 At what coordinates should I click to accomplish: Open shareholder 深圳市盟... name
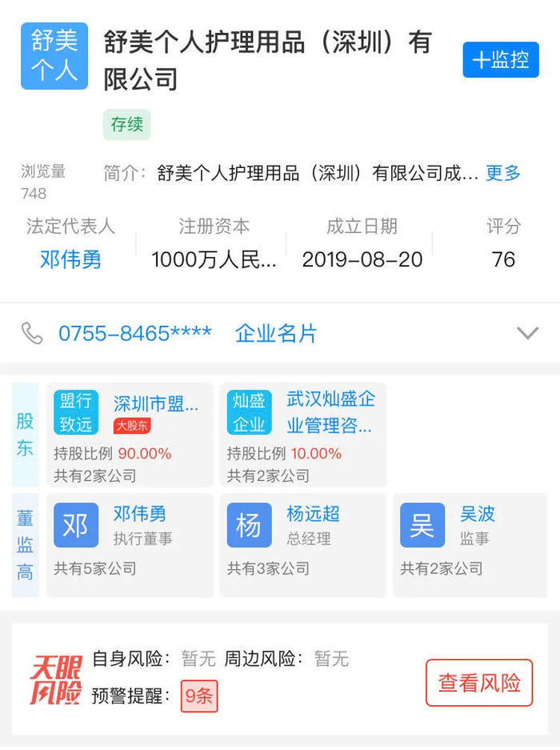pos(156,404)
